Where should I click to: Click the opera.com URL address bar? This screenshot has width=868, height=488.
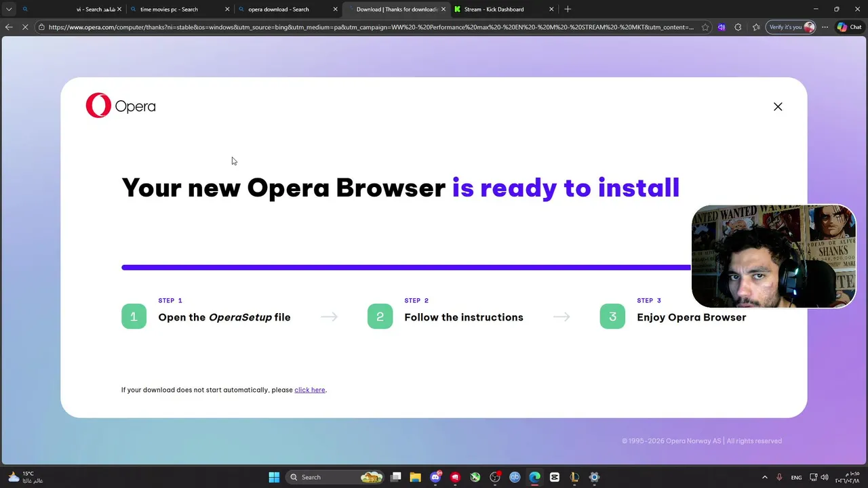tap(371, 27)
